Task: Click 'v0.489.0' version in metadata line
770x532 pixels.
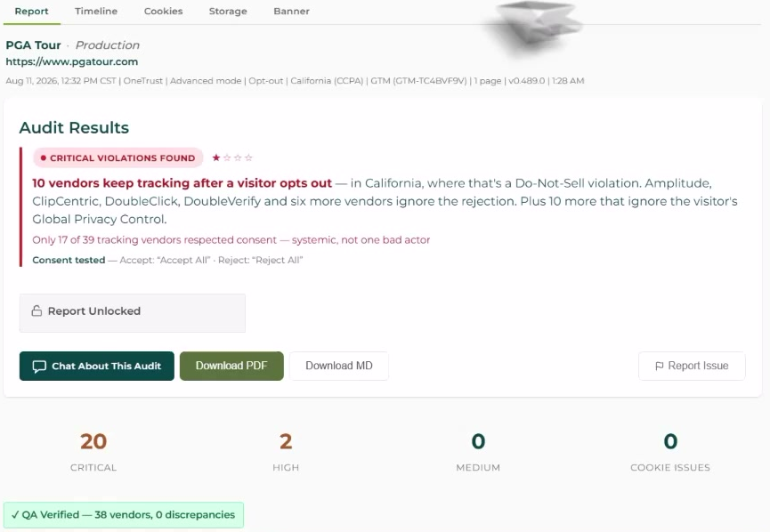Action: [526, 81]
